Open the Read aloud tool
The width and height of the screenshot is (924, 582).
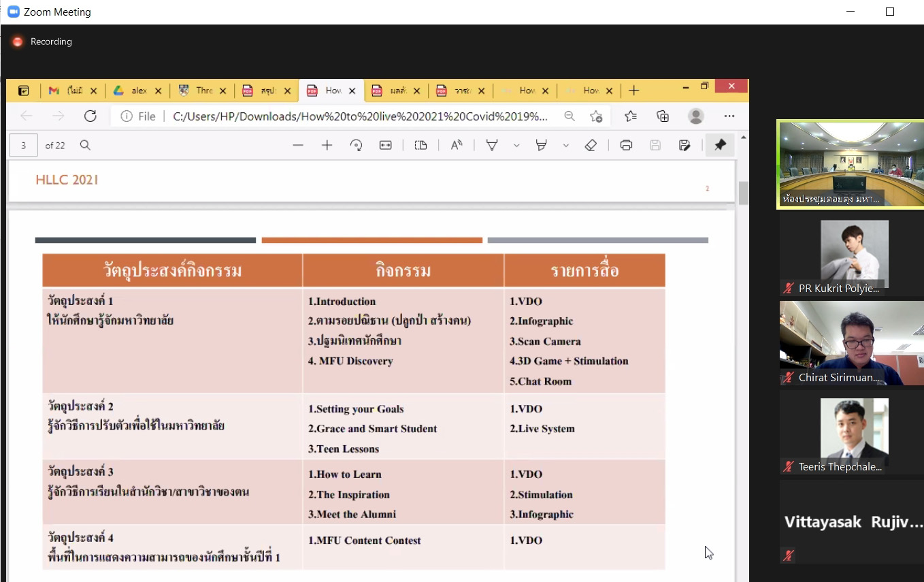(x=457, y=145)
